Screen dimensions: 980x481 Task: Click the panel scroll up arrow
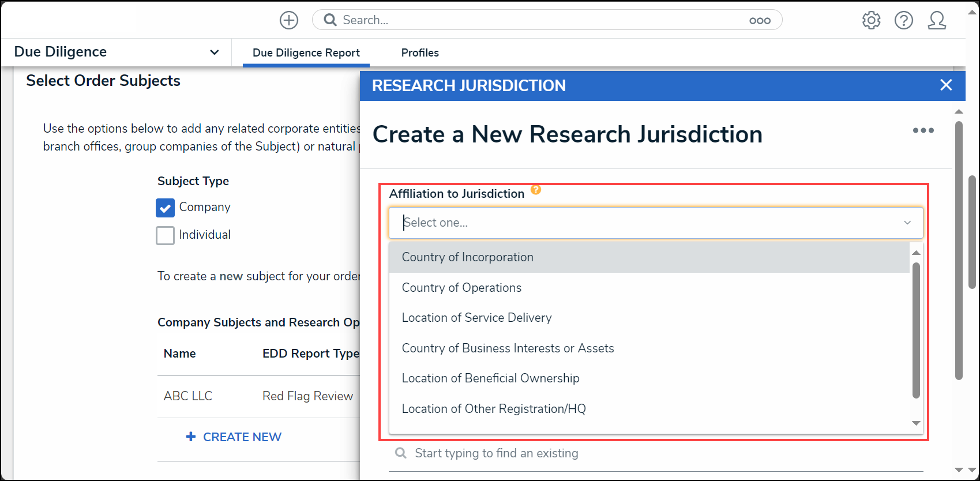click(959, 111)
